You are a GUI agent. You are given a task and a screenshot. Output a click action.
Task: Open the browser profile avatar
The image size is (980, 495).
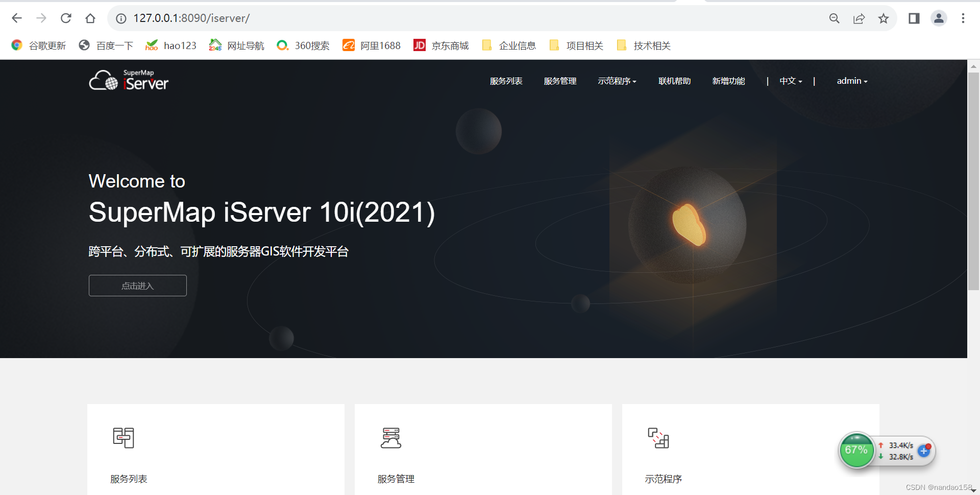click(939, 18)
